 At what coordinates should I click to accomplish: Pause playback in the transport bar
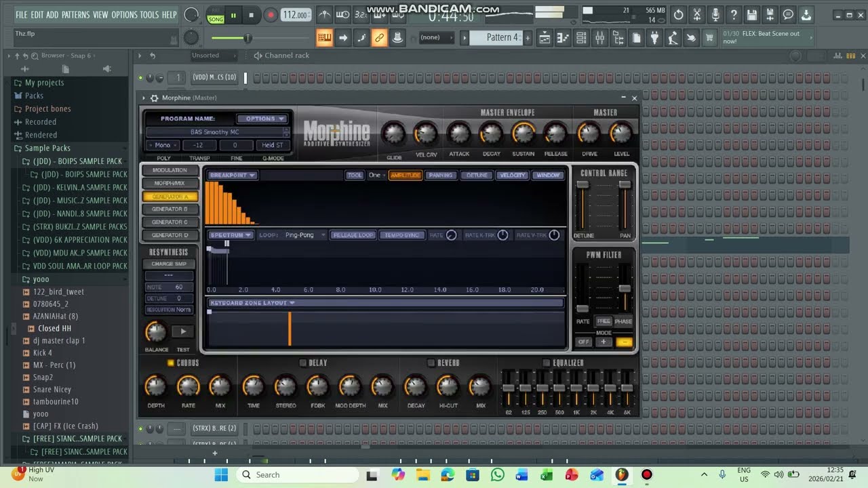tap(233, 15)
